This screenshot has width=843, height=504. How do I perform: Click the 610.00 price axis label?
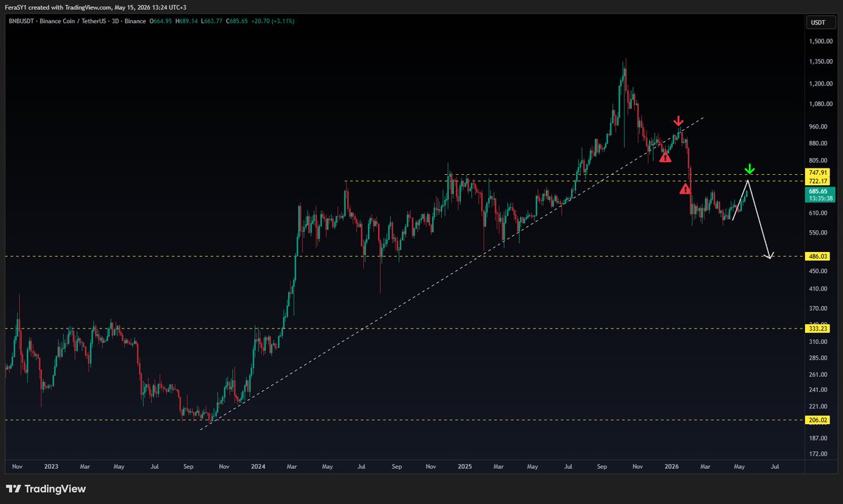819,213
